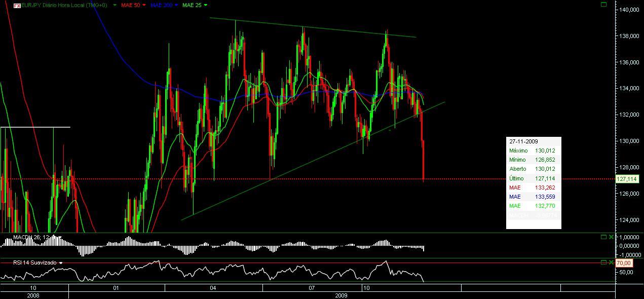Click the FX symbol icon beside EURJPY
644x299 pixels.
[17, 5]
